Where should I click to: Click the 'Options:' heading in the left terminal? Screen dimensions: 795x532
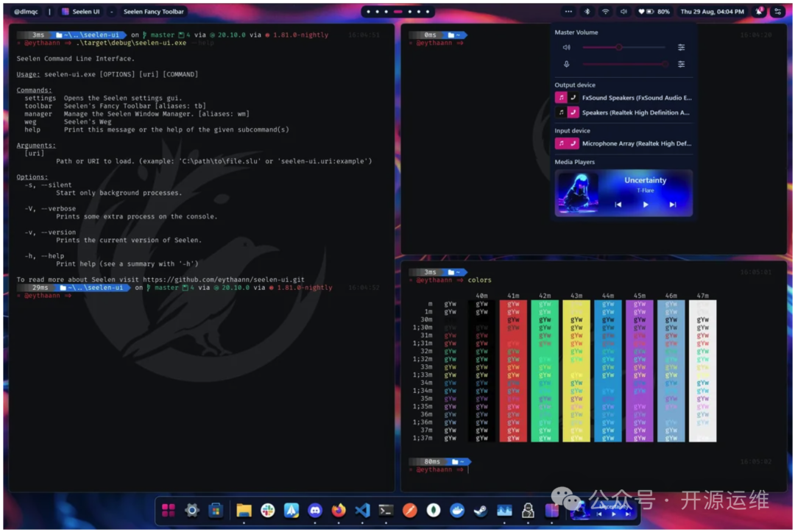32,177
